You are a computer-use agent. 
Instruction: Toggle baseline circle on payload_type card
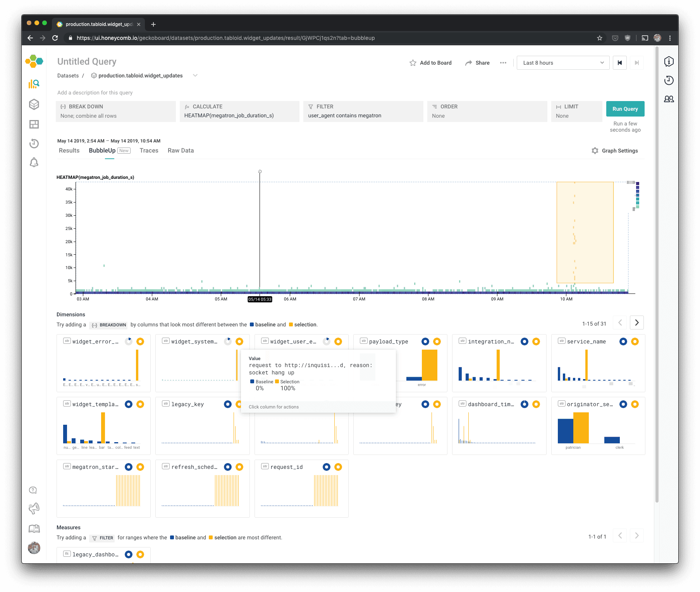coord(425,341)
